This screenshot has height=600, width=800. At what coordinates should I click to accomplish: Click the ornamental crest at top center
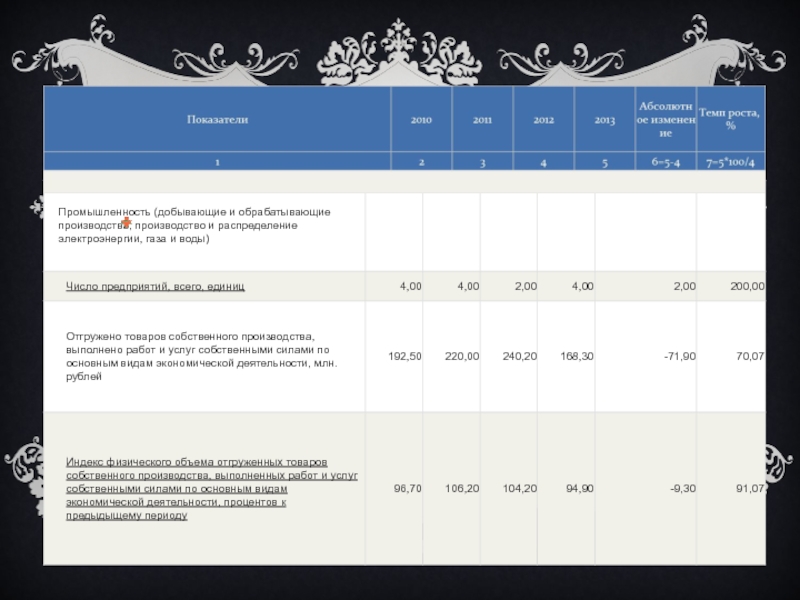coord(400,47)
